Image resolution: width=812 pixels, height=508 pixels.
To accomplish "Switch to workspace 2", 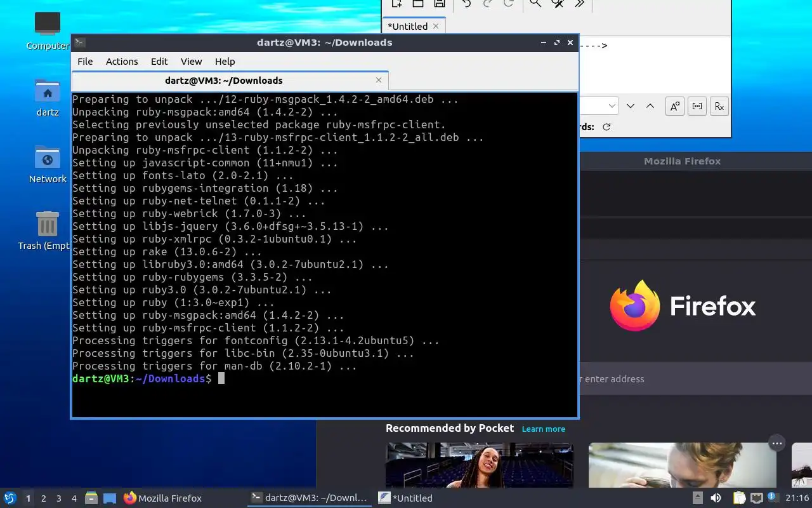I will tap(43, 498).
